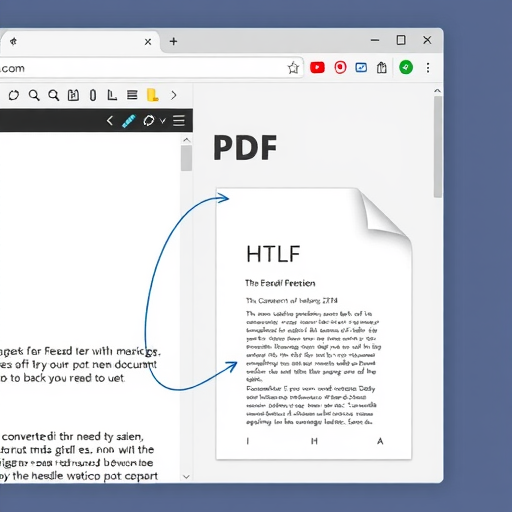Click the second magnifier zoom icon
The image size is (512, 512).
53,95
